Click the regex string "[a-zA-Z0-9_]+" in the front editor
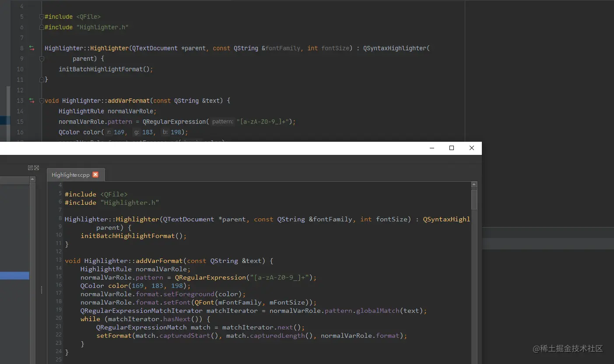 pyautogui.click(x=279, y=277)
